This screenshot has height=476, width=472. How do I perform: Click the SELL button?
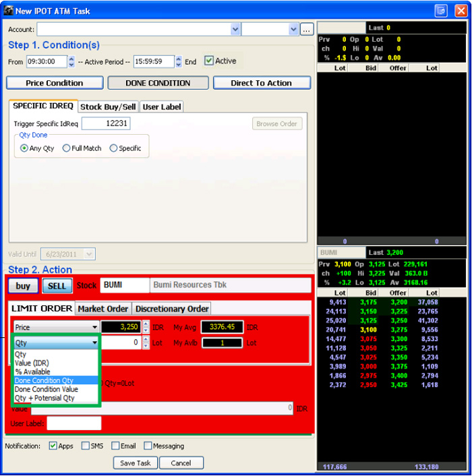[57, 286]
